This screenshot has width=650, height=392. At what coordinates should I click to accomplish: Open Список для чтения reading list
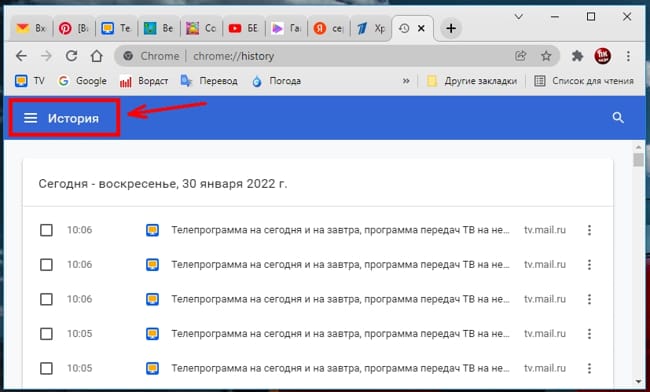tap(584, 81)
